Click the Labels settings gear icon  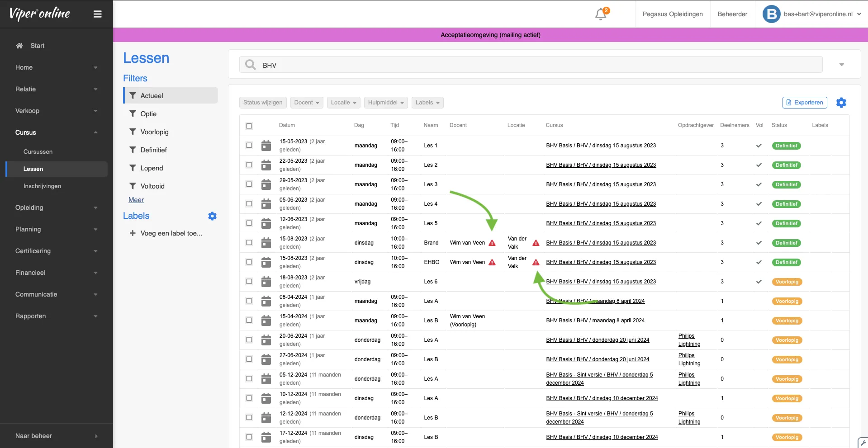coord(212,216)
